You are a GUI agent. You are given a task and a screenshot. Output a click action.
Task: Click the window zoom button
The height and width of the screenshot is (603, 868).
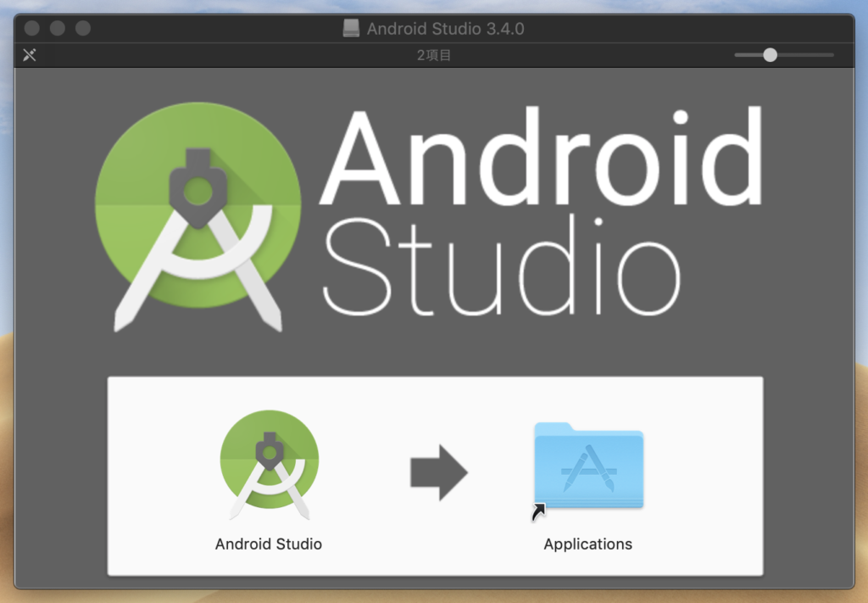point(83,28)
